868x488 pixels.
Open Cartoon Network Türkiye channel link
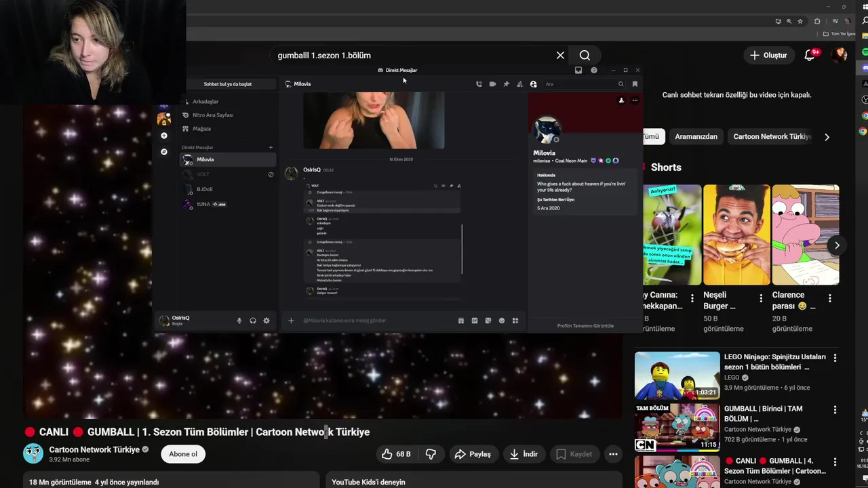pyautogui.click(x=94, y=449)
